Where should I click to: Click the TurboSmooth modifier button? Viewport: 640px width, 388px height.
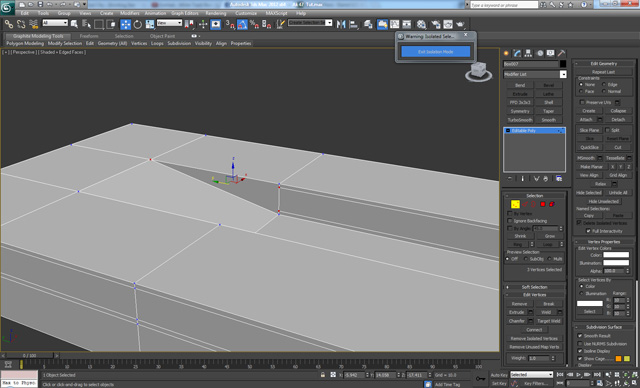pyautogui.click(x=520, y=120)
